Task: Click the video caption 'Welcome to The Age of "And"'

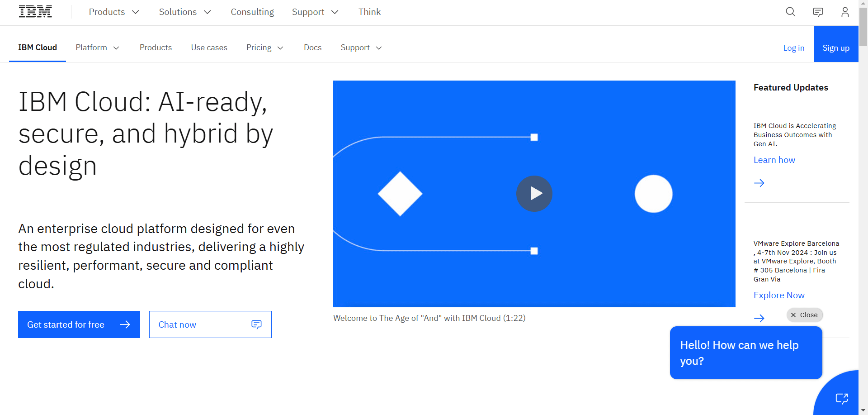Action: [429, 318]
